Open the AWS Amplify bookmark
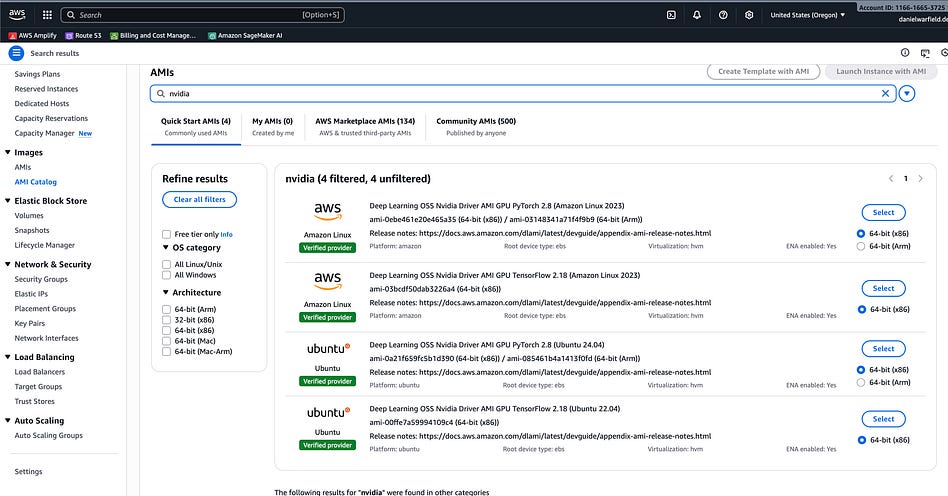The height and width of the screenshot is (496, 948). coord(33,36)
